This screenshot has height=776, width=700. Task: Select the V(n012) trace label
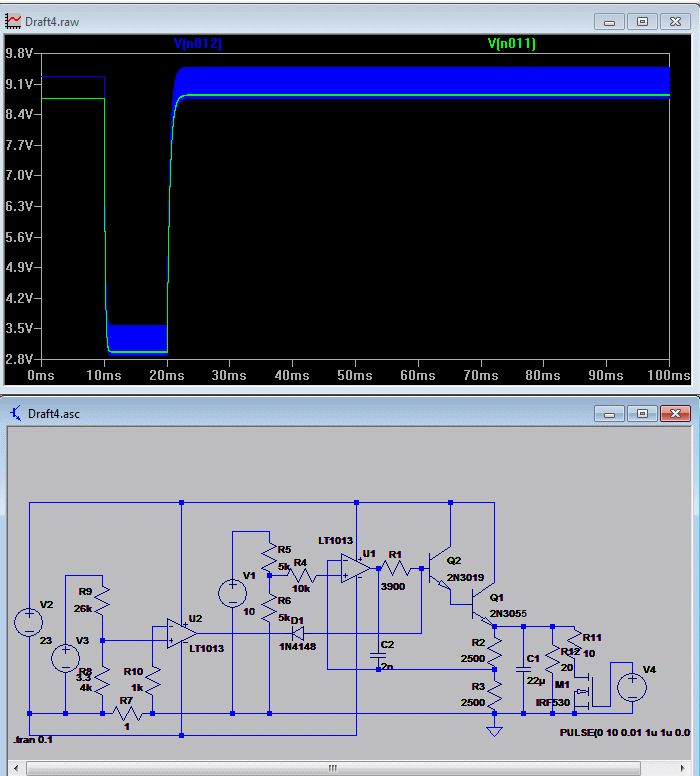point(198,44)
